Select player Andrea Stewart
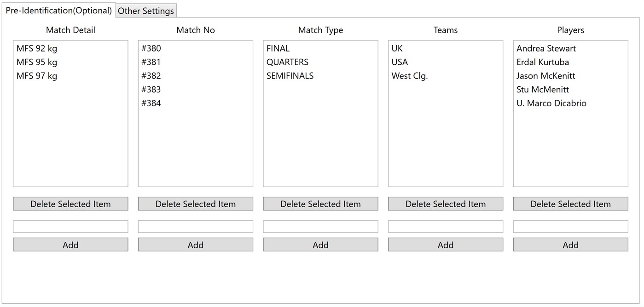Screen dimensions: 644x307 click(x=546, y=48)
